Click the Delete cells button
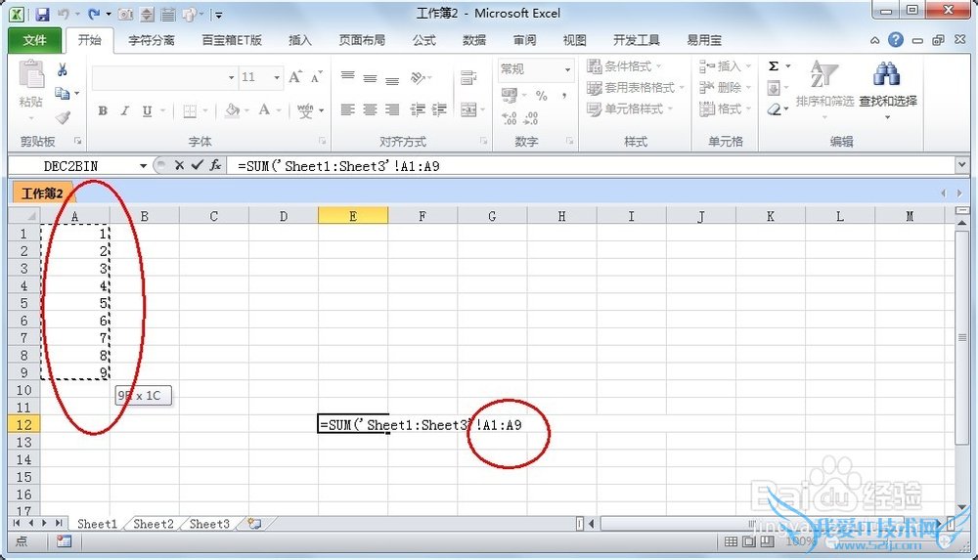The width and height of the screenshot is (978, 560). click(726, 87)
